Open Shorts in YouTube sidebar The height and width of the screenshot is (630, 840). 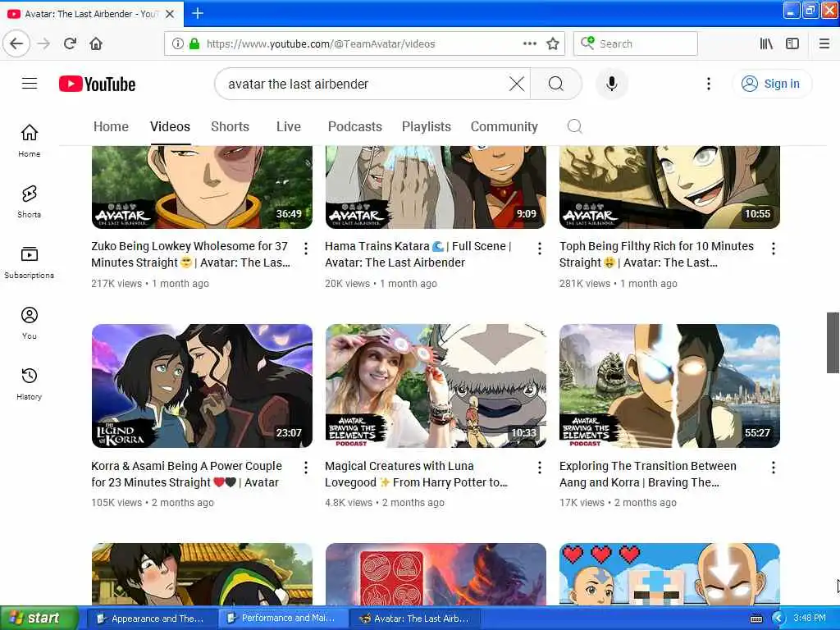tap(30, 201)
